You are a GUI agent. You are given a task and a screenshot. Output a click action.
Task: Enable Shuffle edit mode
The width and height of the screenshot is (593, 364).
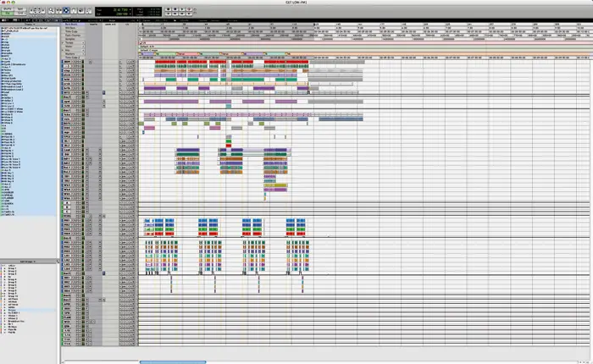point(7,8)
